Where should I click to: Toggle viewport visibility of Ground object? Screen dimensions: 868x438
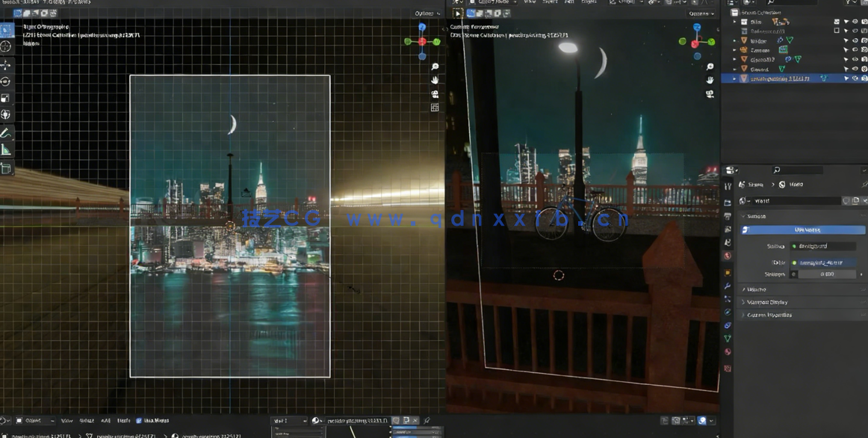(x=855, y=69)
